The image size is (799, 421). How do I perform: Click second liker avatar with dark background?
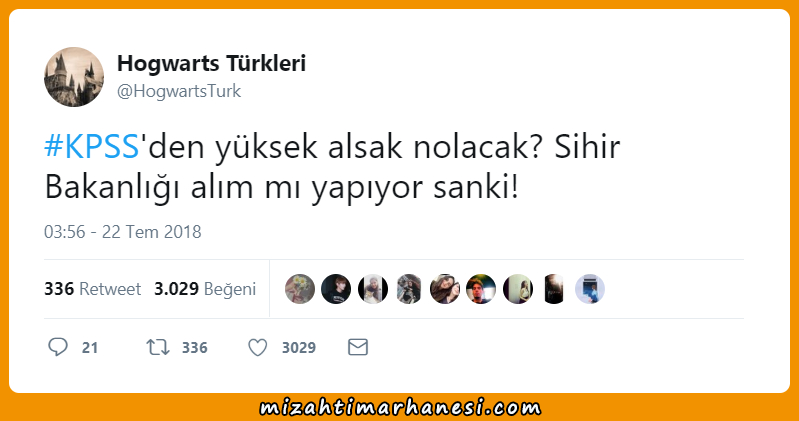[336, 289]
